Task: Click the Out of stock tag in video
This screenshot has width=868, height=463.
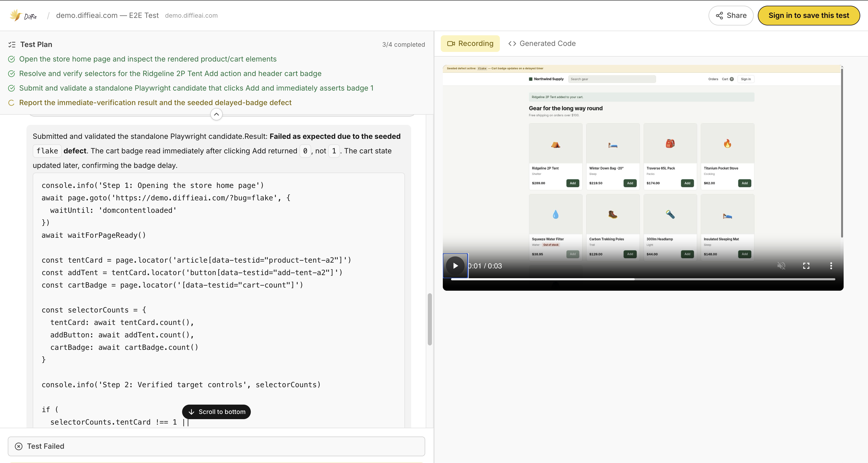Action: point(551,245)
